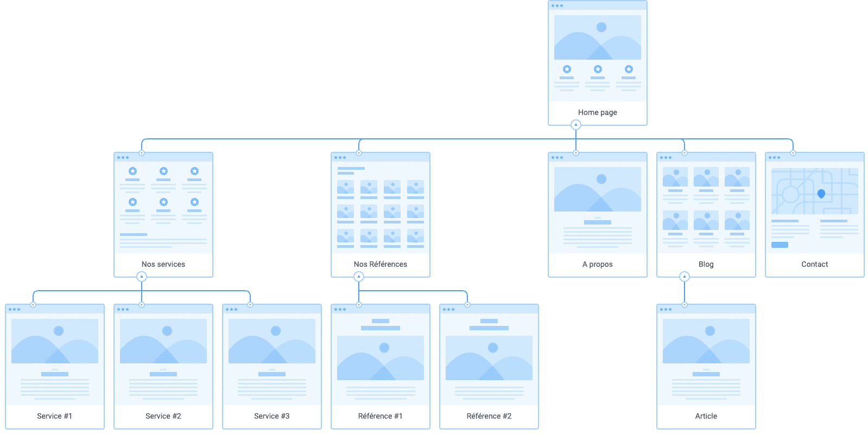Click the 'Contact' label
This screenshot has height=436, width=868.
point(815,264)
